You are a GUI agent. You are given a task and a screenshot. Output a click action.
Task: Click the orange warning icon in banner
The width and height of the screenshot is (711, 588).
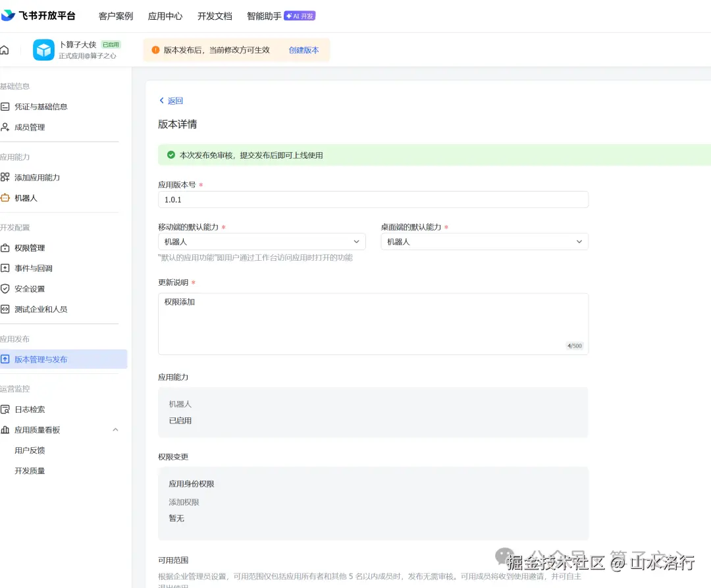(155, 50)
